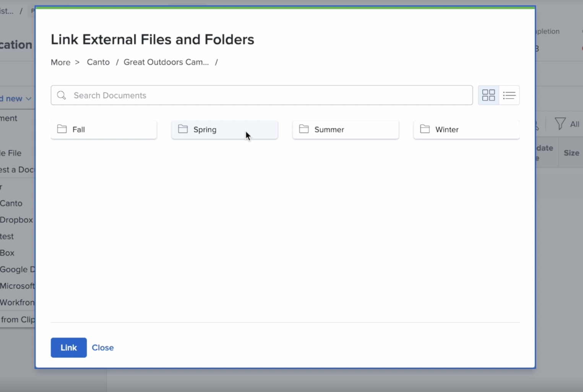Select the Canto source in the sidebar
Viewport: 583px width, 392px height.
point(11,203)
